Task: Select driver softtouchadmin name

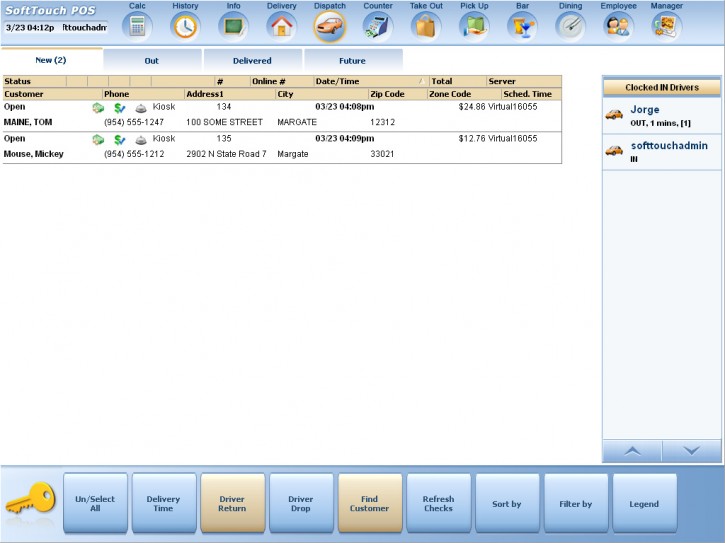Action: coord(669,146)
